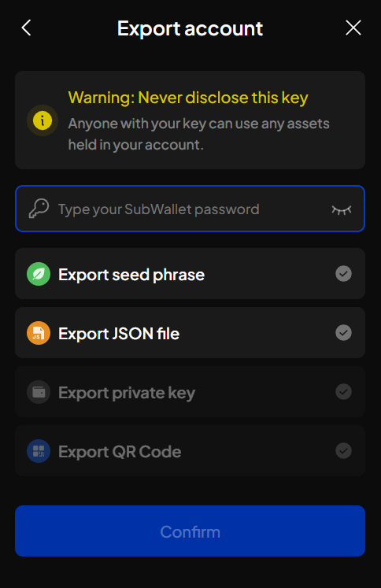Viewport: 381px width, 588px height.
Task: Close the Export account dialog
Action: [x=353, y=28]
